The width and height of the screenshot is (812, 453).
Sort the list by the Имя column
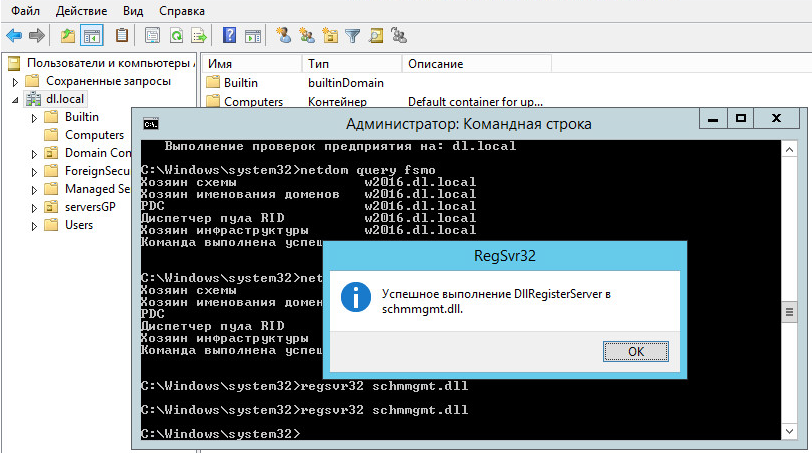(x=252, y=64)
